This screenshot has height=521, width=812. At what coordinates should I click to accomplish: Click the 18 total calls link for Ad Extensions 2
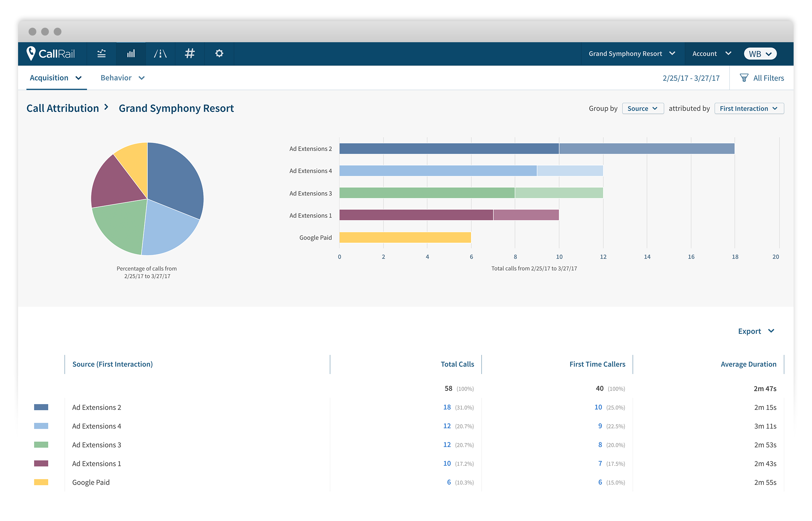[x=447, y=407]
